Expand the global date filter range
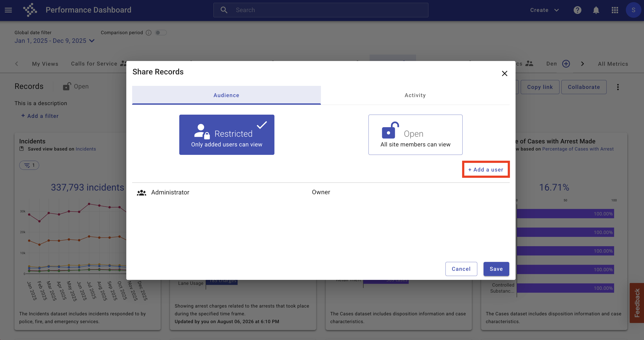644x340 pixels. 54,41
